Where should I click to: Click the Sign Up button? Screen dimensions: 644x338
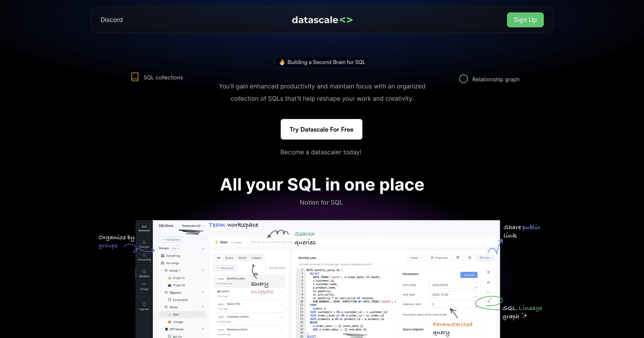tap(525, 20)
